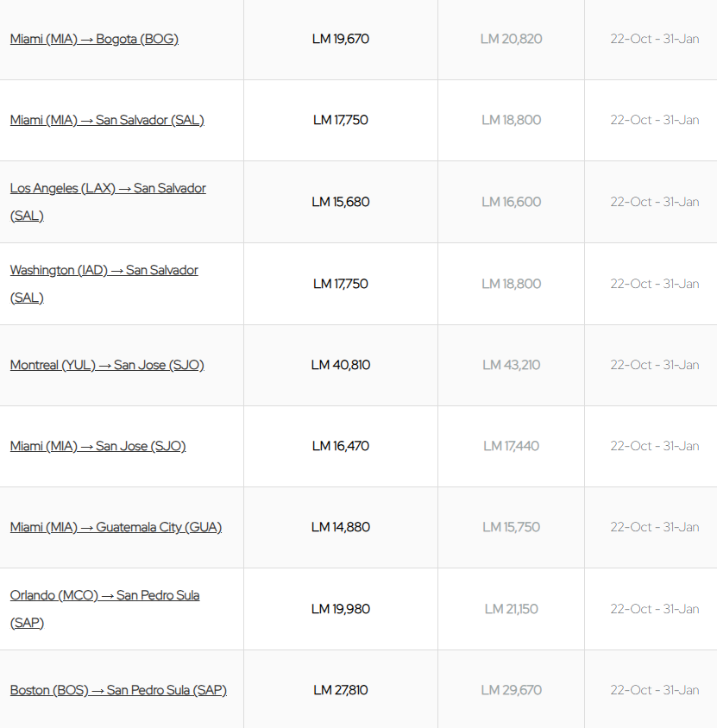Click the date range in Boston–San Pedro Sula row
This screenshot has height=728, width=717.
click(x=655, y=690)
